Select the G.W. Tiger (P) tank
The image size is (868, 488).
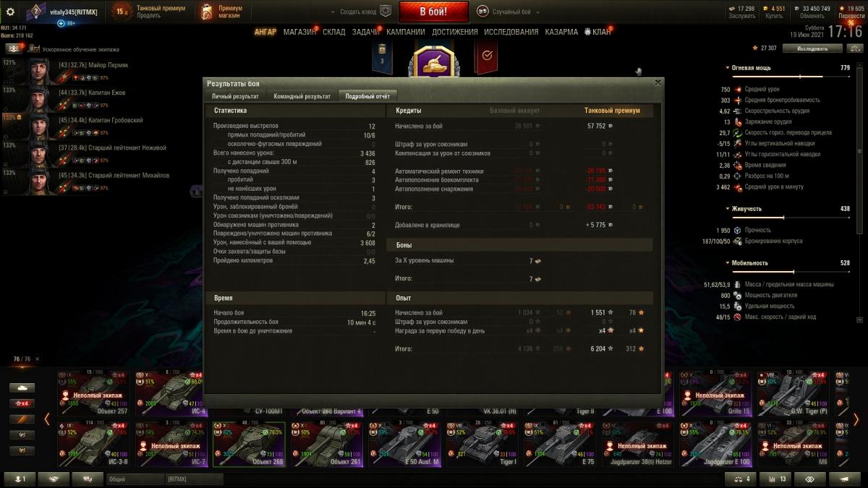(793, 394)
